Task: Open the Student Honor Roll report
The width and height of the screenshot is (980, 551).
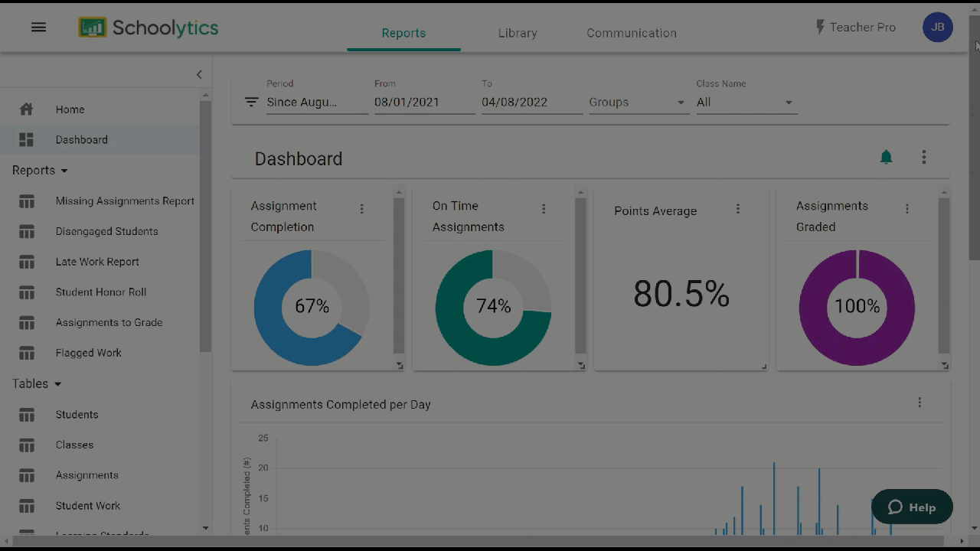Action: tap(100, 292)
